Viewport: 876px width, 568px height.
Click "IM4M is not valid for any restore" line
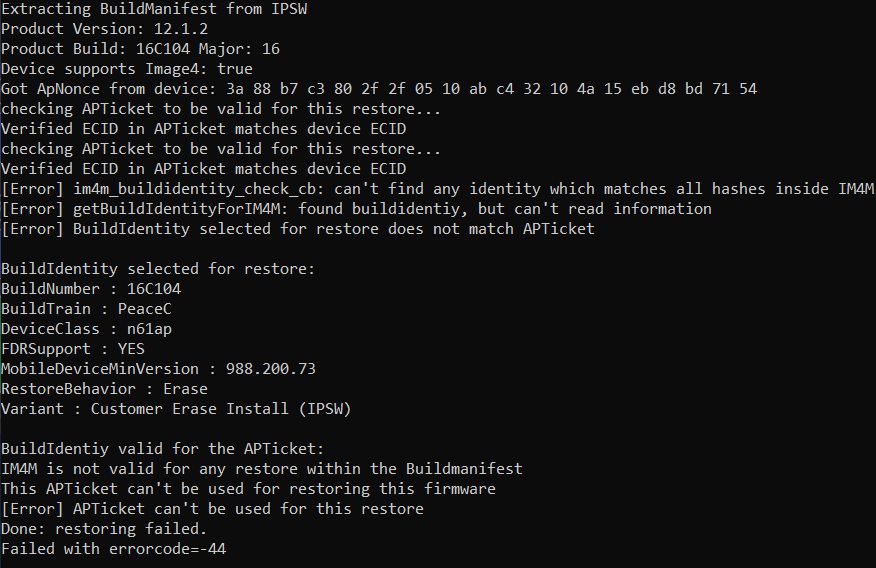(261, 469)
